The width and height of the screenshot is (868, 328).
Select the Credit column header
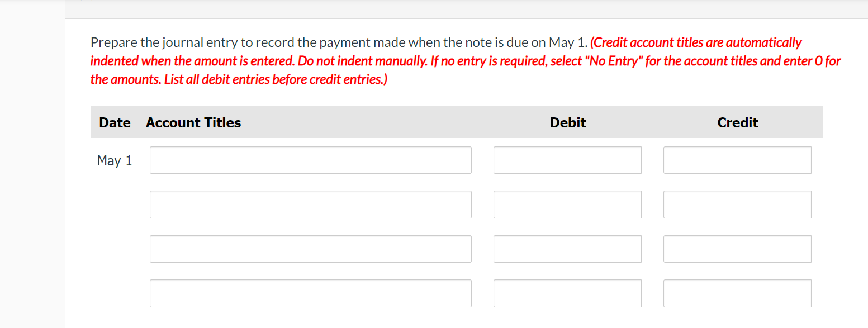click(737, 122)
